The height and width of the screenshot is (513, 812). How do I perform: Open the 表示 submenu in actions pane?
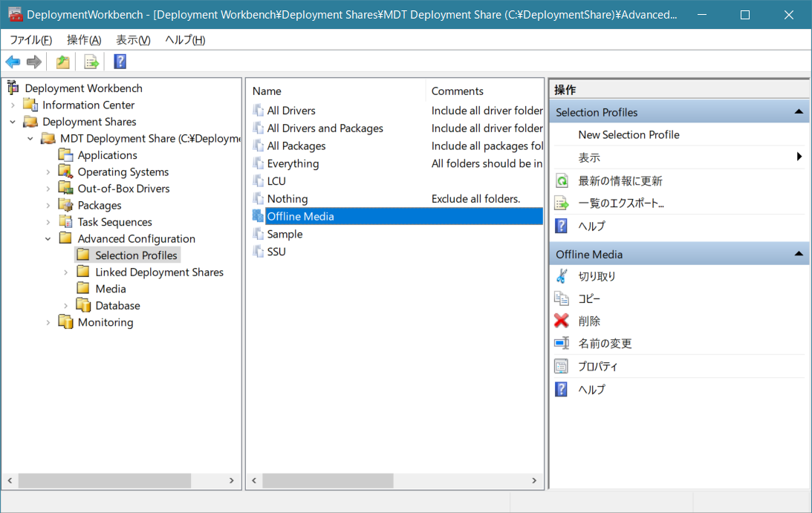tap(679, 157)
